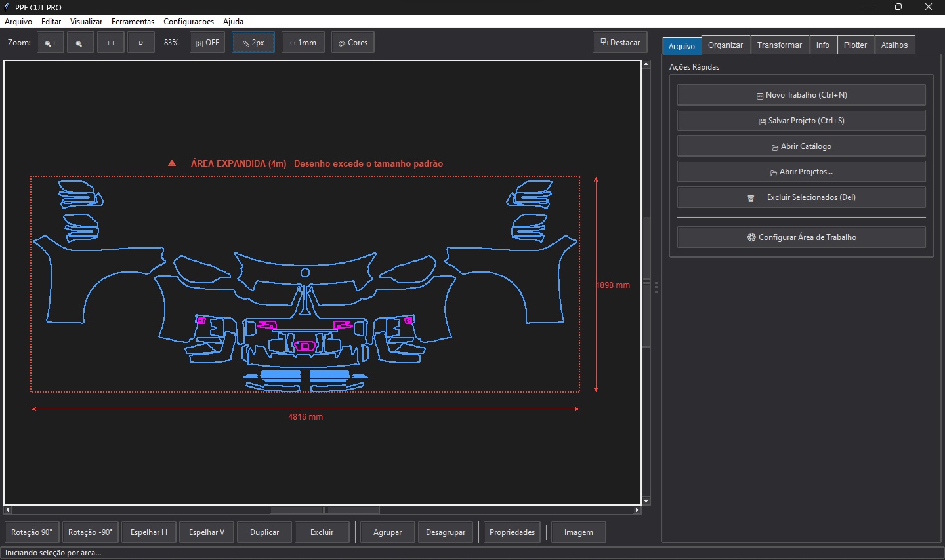This screenshot has height=560, width=945.
Task: Open Configurar Área de Trabalho settings
Action: pyautogui.click(x=801, y=237)
